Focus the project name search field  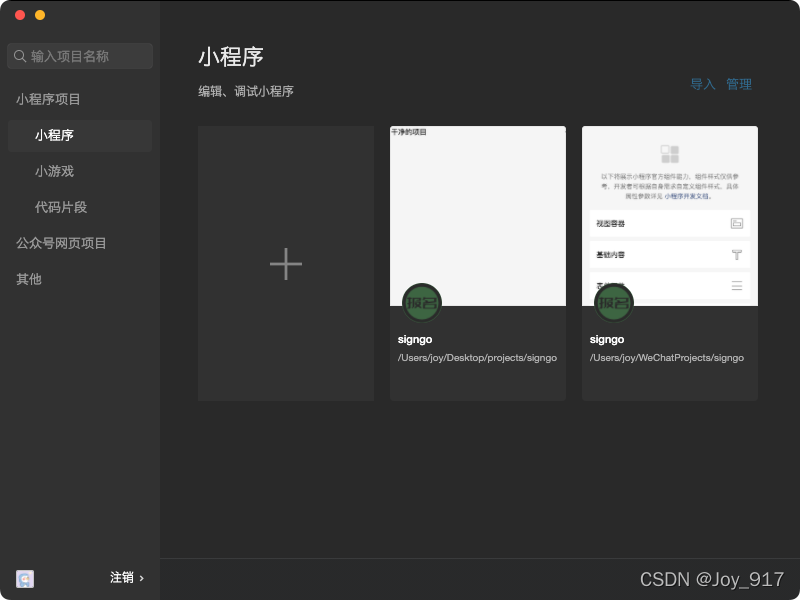(x=80, y=56)
